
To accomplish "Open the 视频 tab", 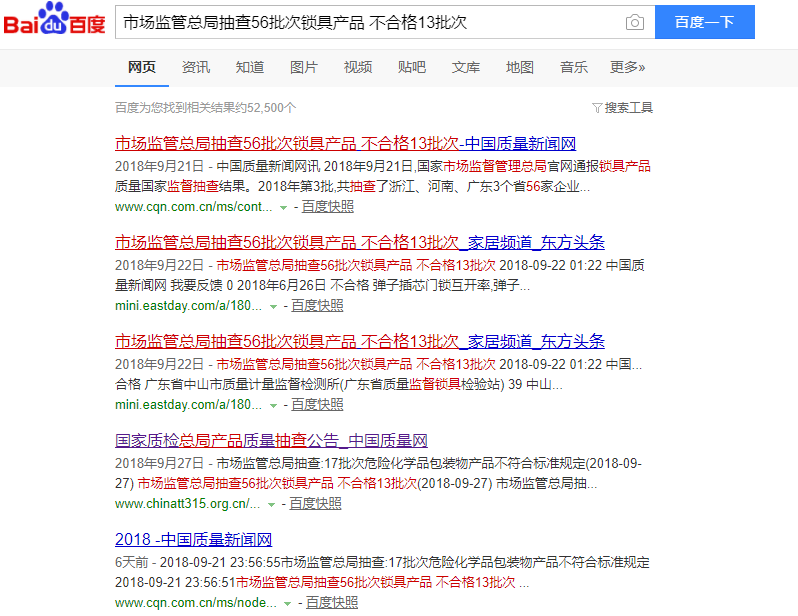I will pyautogui.click(x=357, y=67).
